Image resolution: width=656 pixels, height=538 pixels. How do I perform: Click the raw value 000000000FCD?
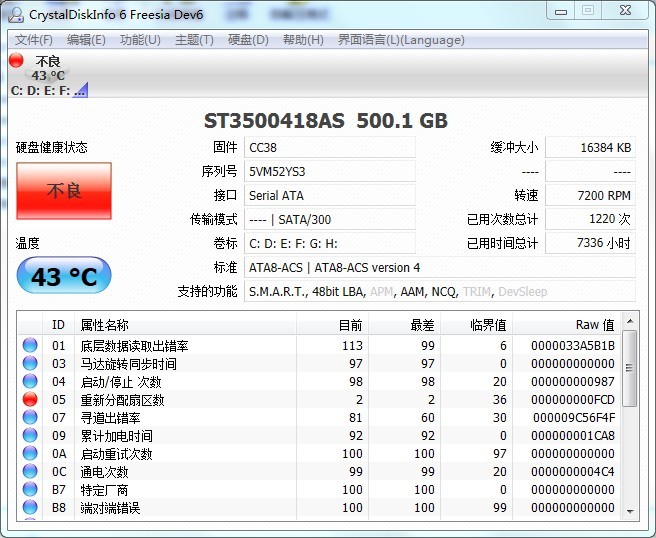coord(573,400)
